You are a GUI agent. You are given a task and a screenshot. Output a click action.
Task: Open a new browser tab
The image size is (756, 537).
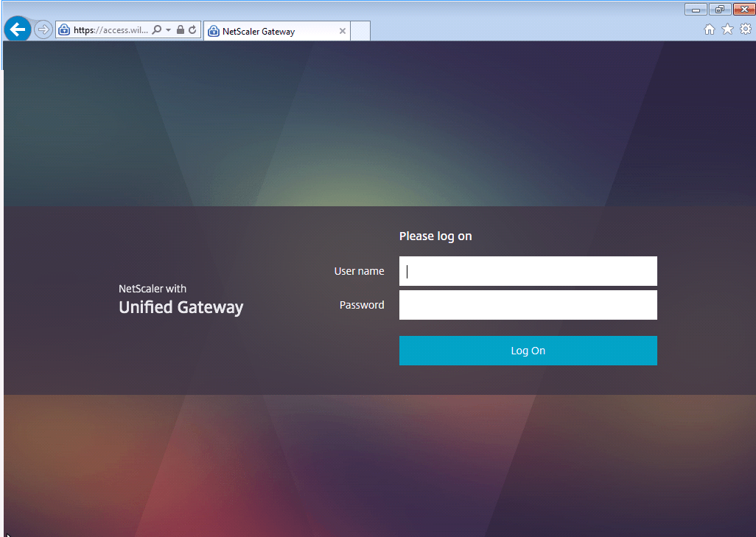pyautogui.click(x=360, y=31)
